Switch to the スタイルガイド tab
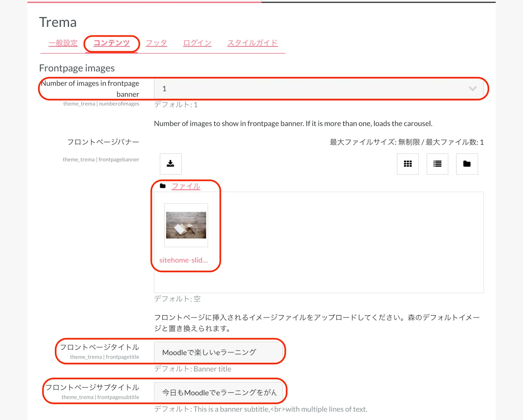The width and height of the screenshot is (523, 420). pos(252,43)
